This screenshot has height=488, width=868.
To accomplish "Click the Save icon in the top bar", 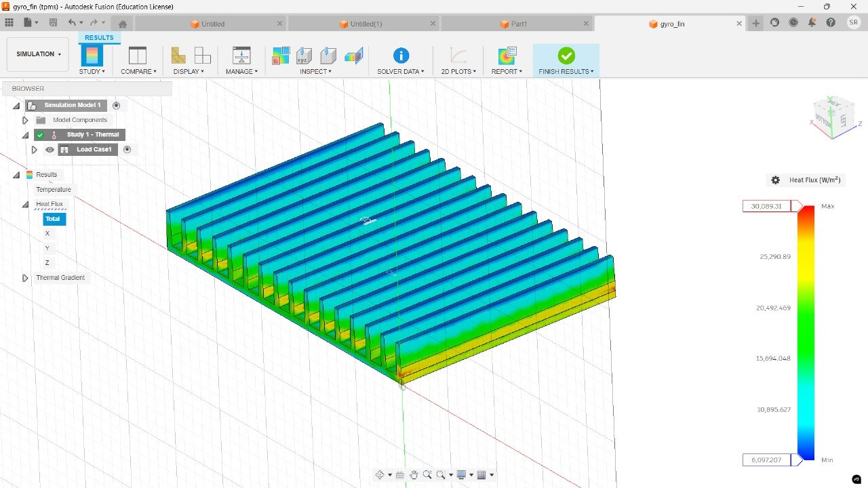I will [53, 22].
